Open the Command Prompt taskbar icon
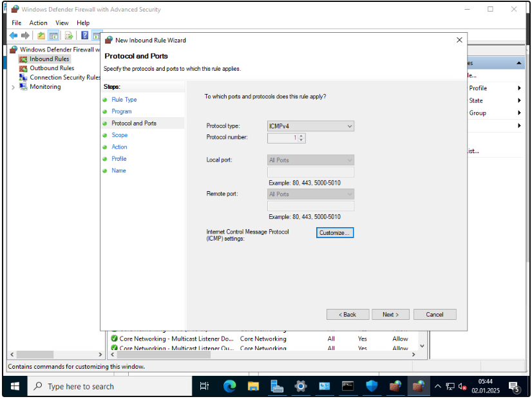This screenshot has height=399, width=532. click(x=348, y=386)
